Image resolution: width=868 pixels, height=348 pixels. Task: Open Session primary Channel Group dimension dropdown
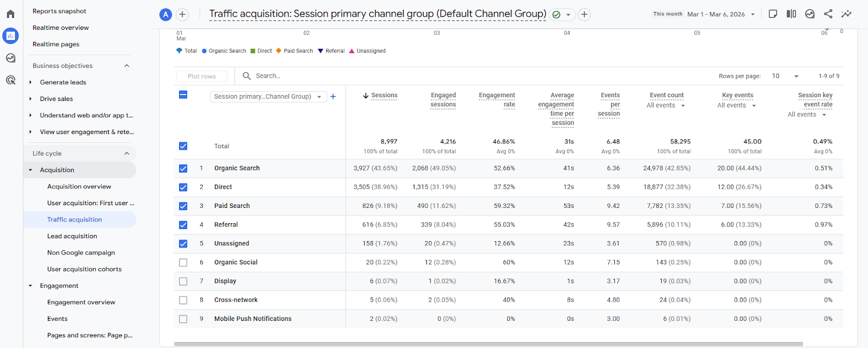(269, 97)
